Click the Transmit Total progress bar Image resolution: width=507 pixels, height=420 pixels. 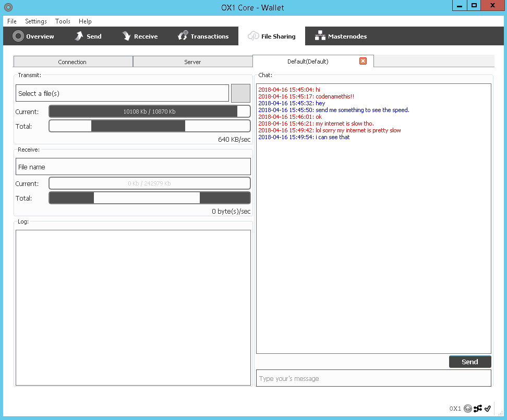[149, 126]
